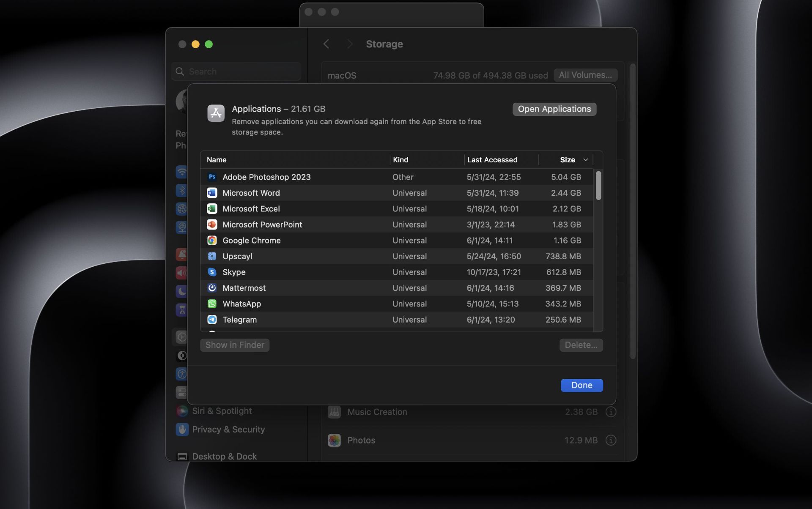Click the Skype app icon

(212, 272)
